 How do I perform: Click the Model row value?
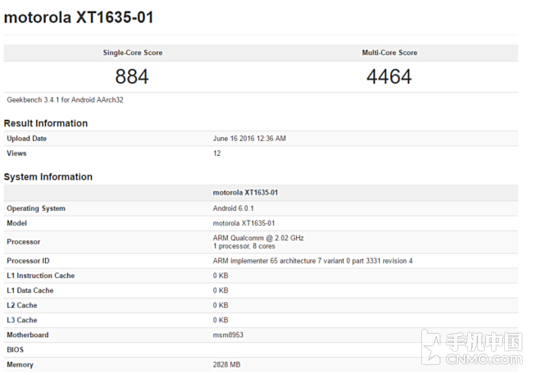(x=244, y=223)
